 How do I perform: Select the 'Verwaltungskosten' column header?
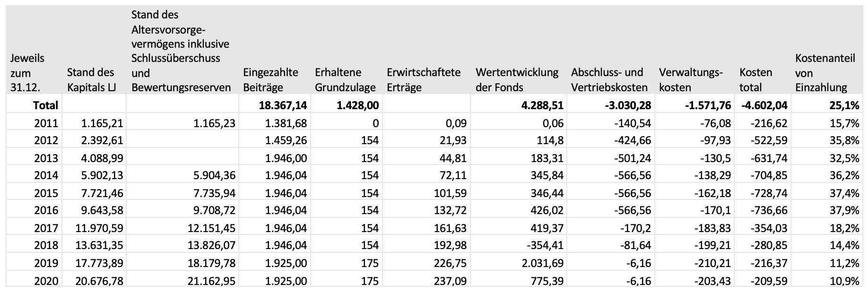[691, 80]
